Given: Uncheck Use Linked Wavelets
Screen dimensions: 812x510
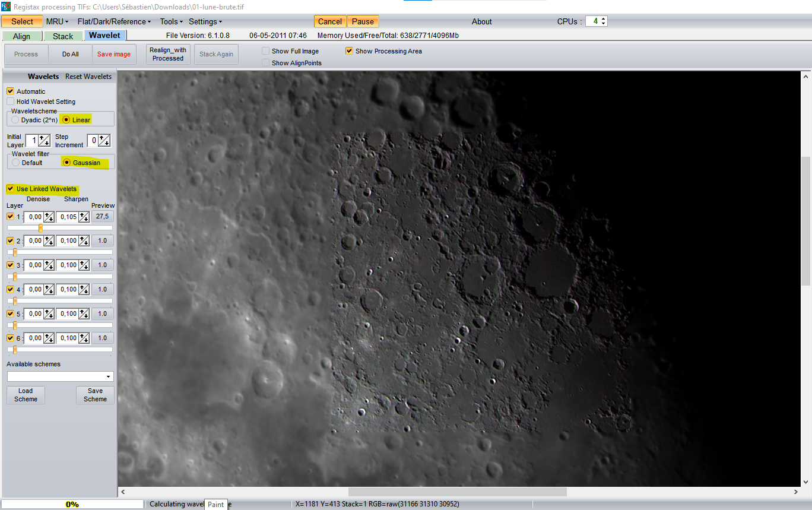Looking at the screenshot, I should [x=11, y=189].
